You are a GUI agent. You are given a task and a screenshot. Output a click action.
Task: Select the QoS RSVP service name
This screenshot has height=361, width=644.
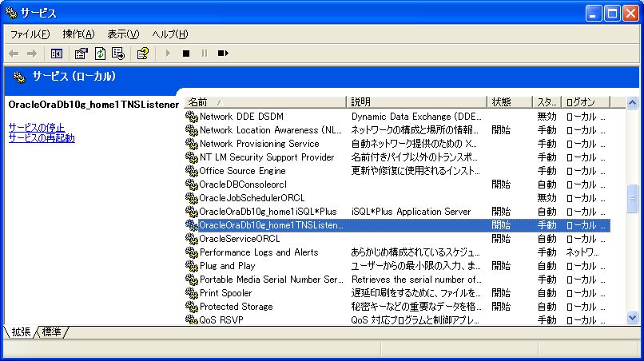[x=221, y=320]
